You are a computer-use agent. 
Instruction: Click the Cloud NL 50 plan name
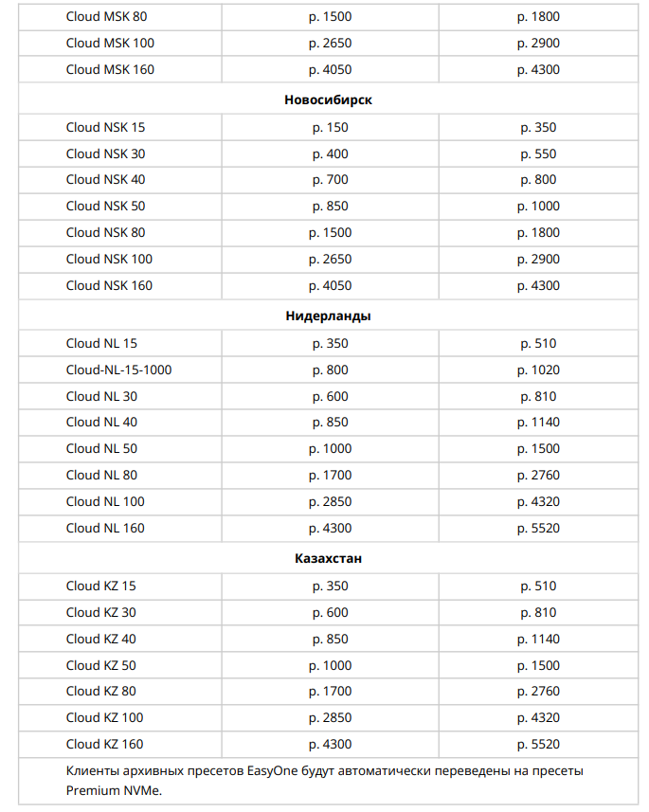point(101,448)
